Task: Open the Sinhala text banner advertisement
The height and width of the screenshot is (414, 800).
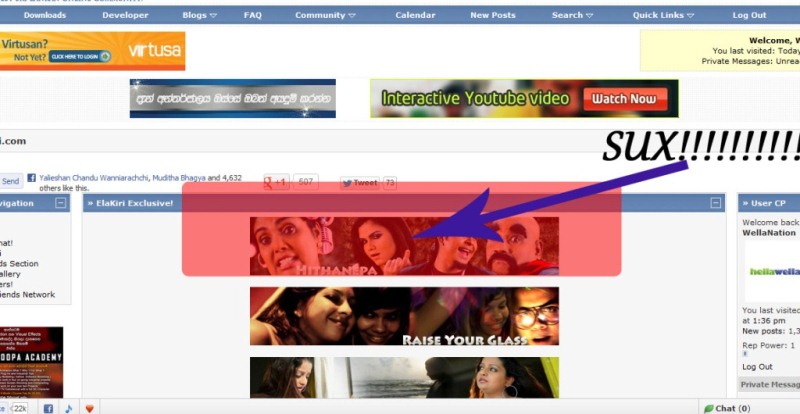Action: tap(233, 98)
